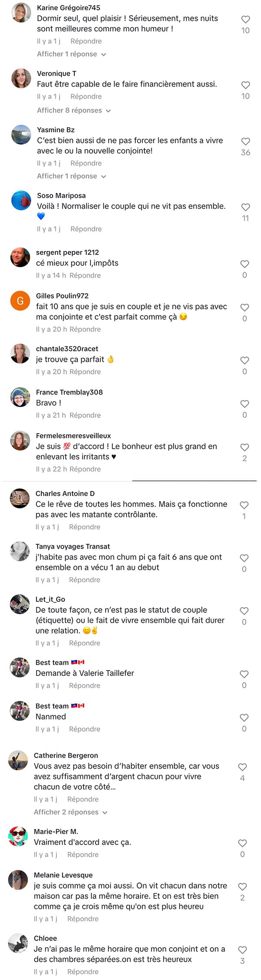Toggle like on Let_it_Go's comment

click(244, 611)
